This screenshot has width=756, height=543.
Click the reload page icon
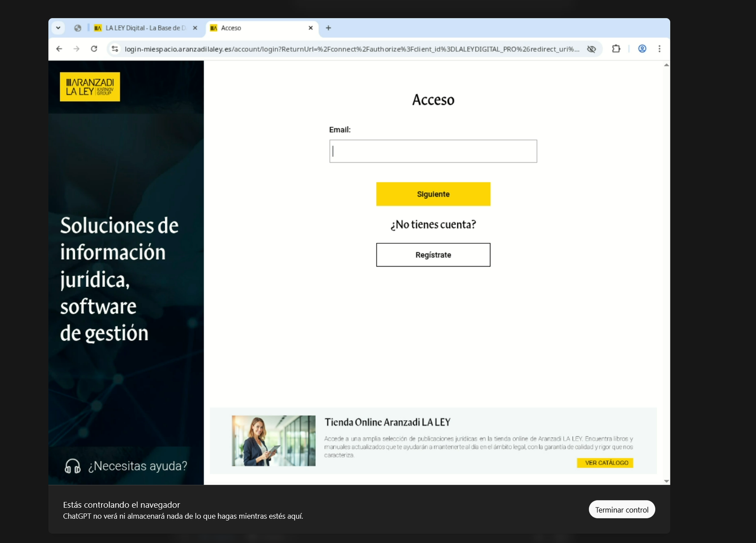(93, 49)
